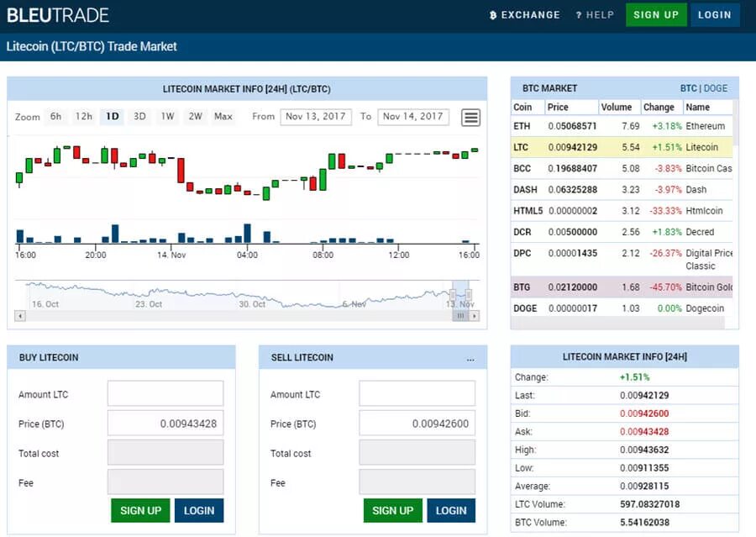
Task: Open the Sell Litecoin ellipsis options
Action: point(470,359)
